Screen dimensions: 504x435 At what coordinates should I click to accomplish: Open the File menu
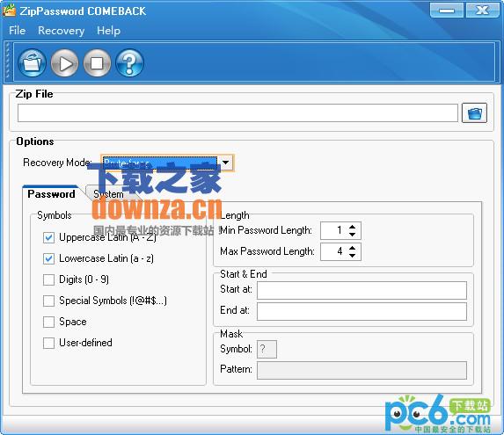[x=17, y=31]
